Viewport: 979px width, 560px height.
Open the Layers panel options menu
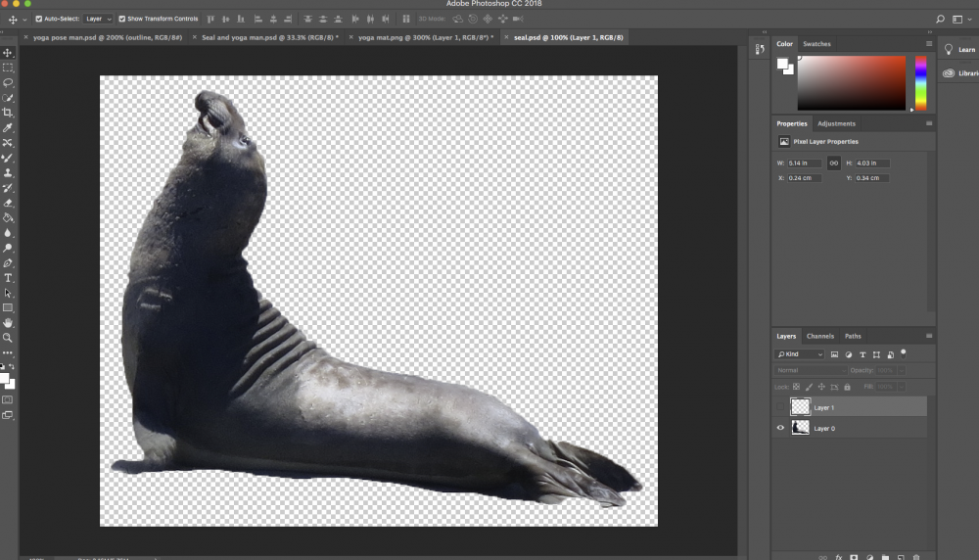[x=928, y=336]
